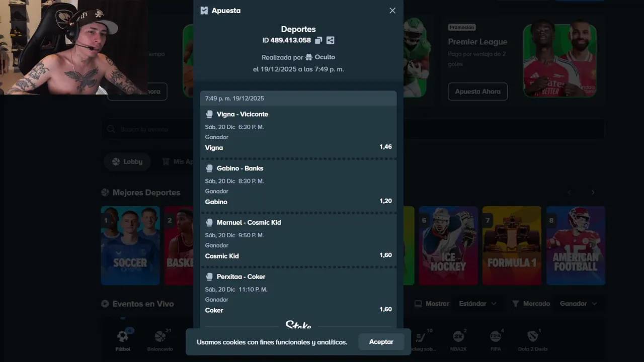Image resolution: width=644 pixels, height=362 pixels.
Task: Open the Lobby tab
Action: [x=127, y=162]
